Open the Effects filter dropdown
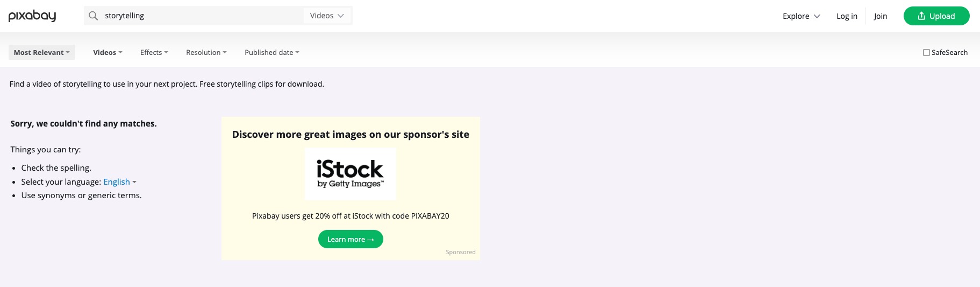The height and width of the screenshot is (287, 980). pos(154,52)
